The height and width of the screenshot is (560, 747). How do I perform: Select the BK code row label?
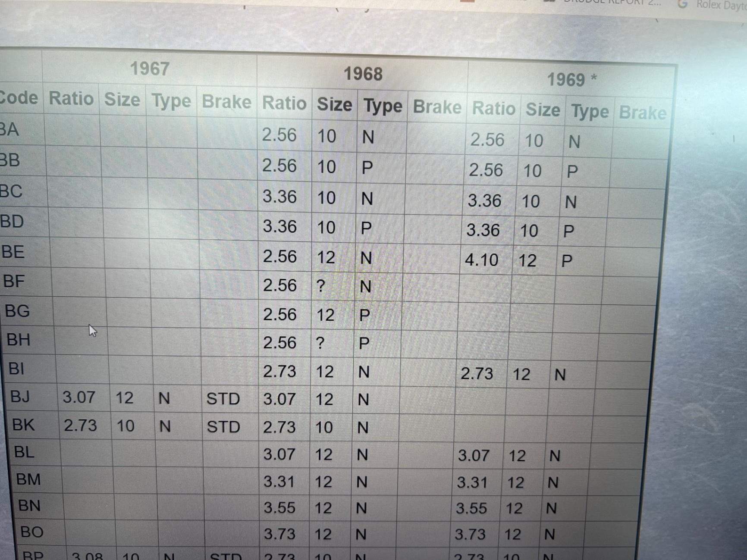23,425
